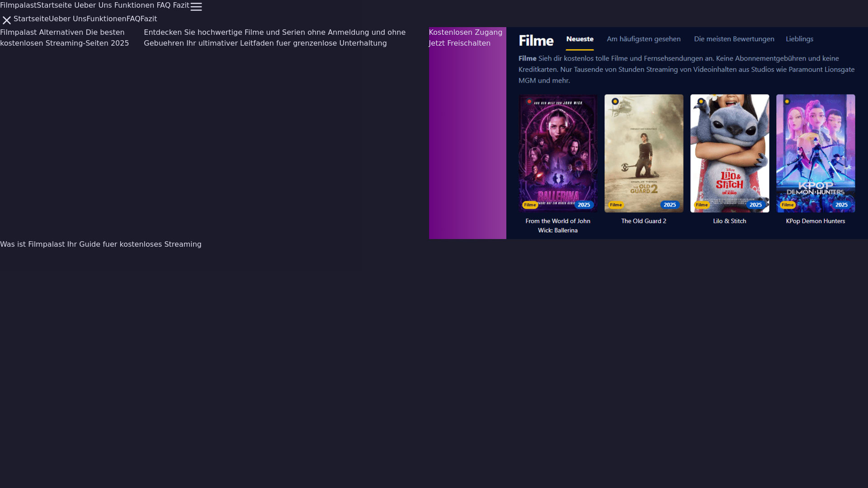The height and width of the screenshot is (488, 868).
Task: Click the Filme badge on Ballerina poster
Action: point(530,205)
